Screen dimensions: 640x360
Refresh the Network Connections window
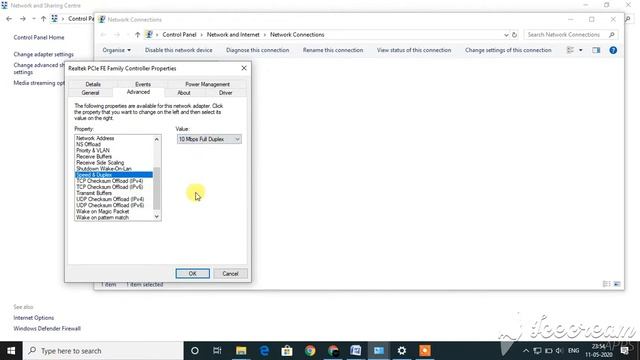(514, 35)
